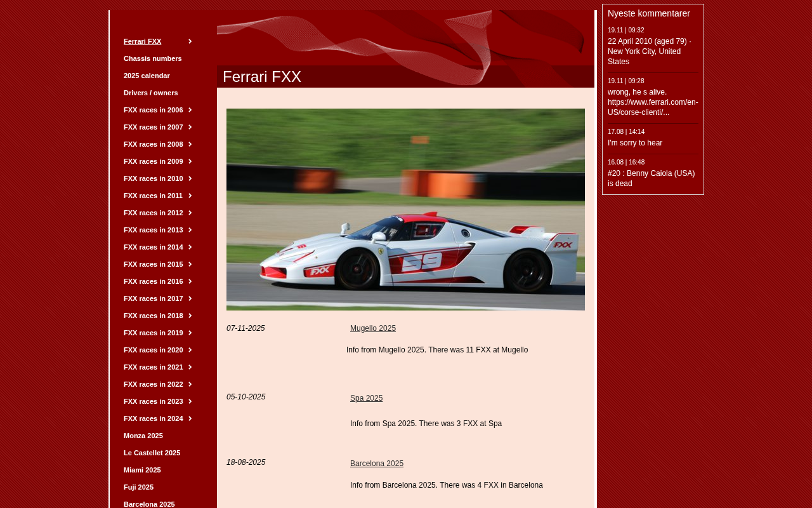Expand the FXX races in 2024 arrow
Viewport: 812px width, 508px height.
pos(190,418)
